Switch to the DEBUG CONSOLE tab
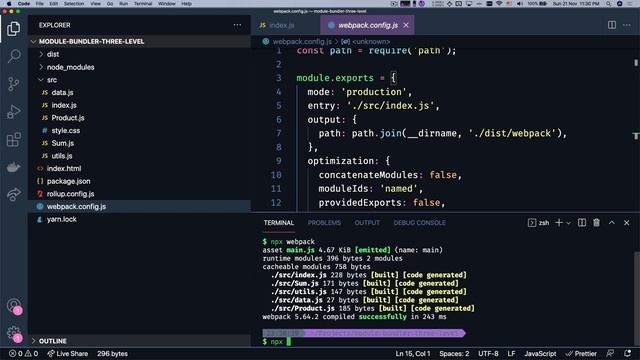Viewport: 640px width, 360px height. coord(419,222)
